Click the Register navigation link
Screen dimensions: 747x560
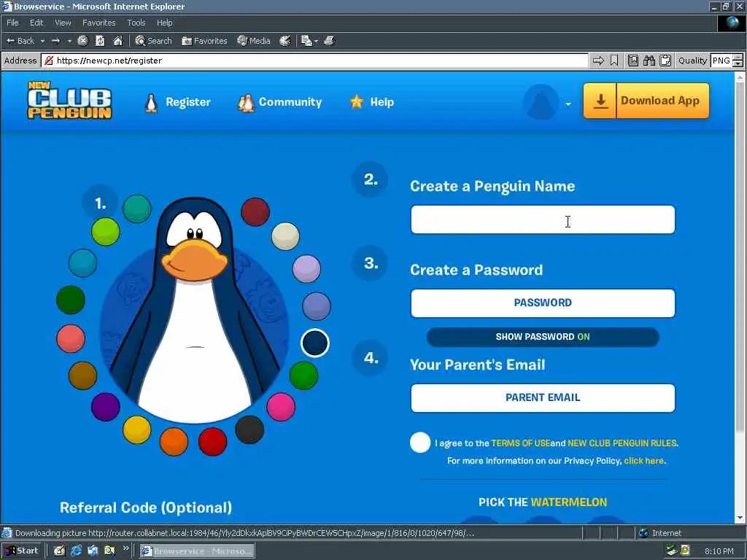tap(178, 102)
